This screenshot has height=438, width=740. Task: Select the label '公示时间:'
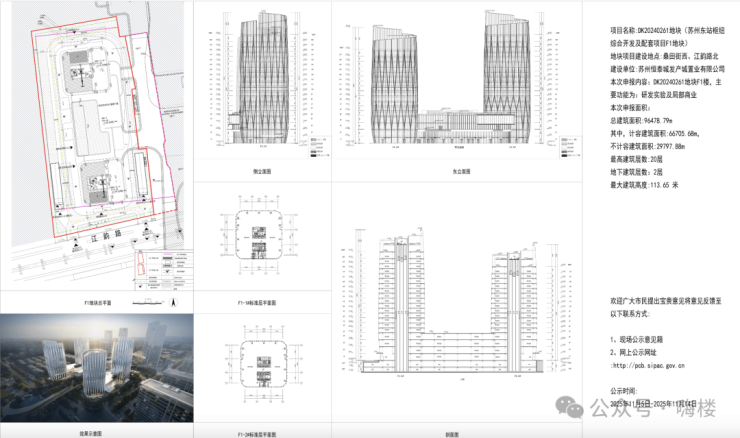[623, 391]
